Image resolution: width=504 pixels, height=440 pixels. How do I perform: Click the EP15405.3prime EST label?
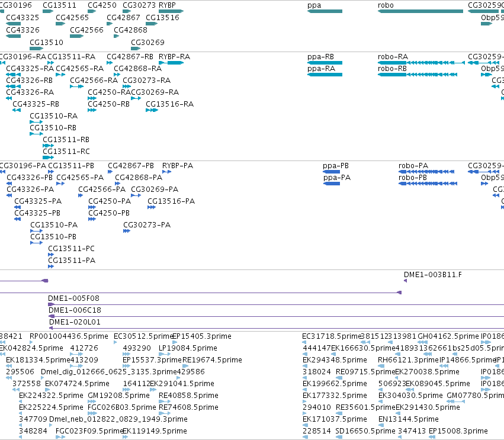[202, 336]
